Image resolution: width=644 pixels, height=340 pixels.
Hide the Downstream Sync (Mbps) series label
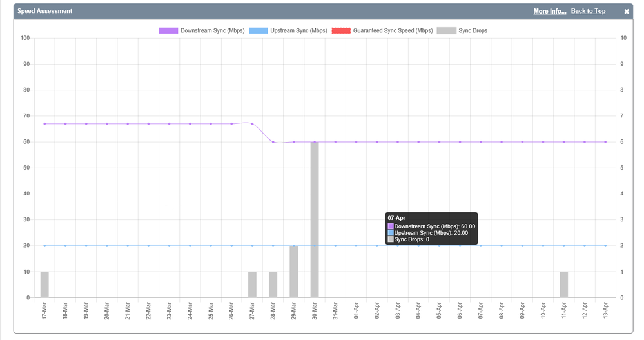212,30
